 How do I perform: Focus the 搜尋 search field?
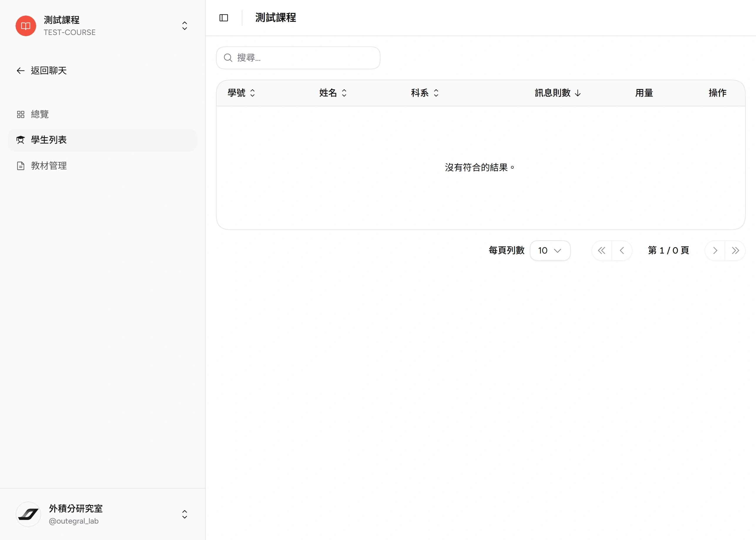click(298, 58)
